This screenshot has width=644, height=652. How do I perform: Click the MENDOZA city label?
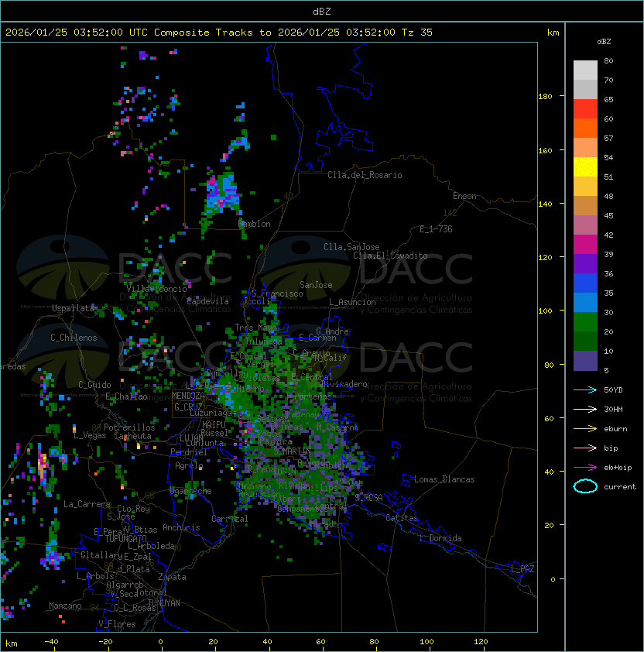coord(188,396)
